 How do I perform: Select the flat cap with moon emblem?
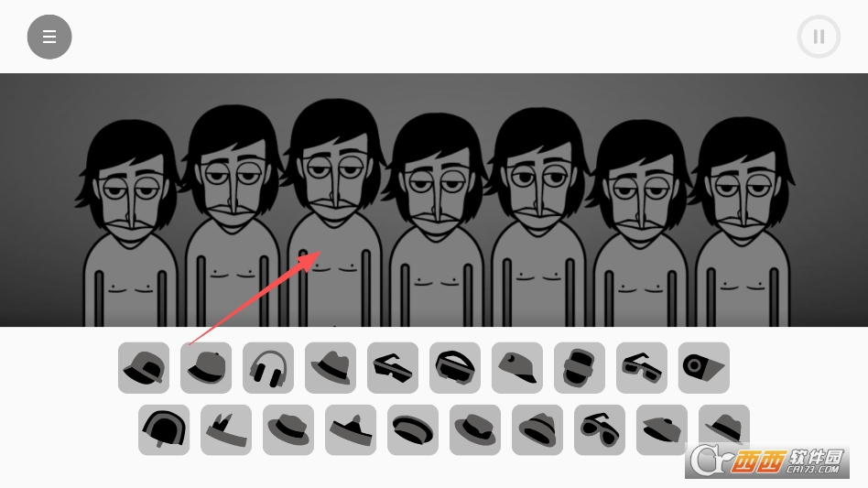click(x=517, y=368)
